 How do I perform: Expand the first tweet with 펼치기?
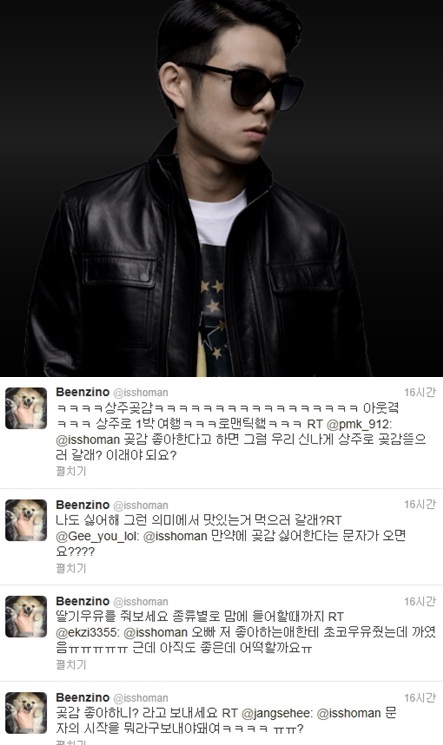(71, 471)
